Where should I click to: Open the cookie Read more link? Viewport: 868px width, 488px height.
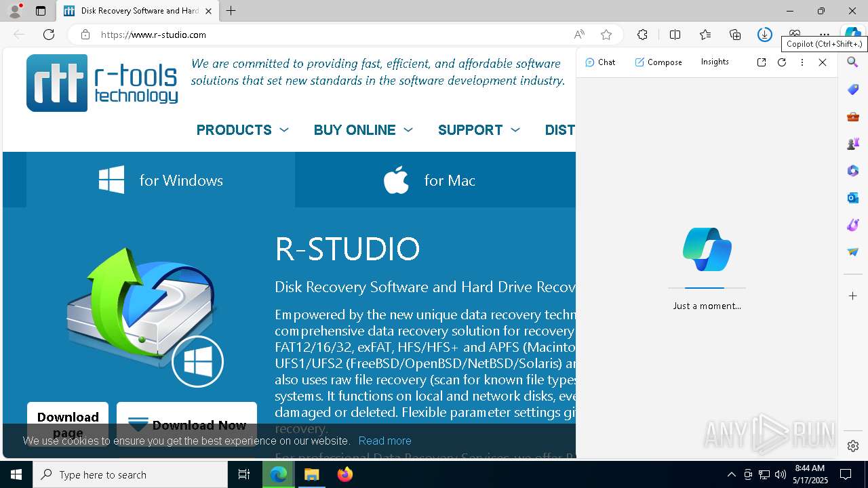pos(384,441)
